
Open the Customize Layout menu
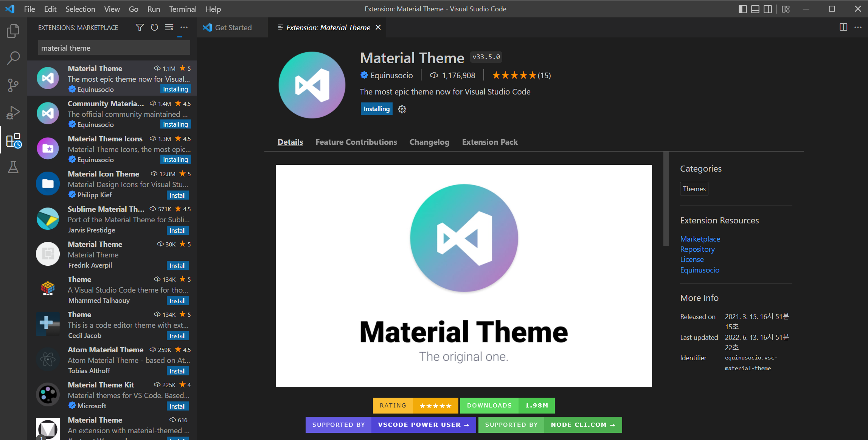[786, 9]
